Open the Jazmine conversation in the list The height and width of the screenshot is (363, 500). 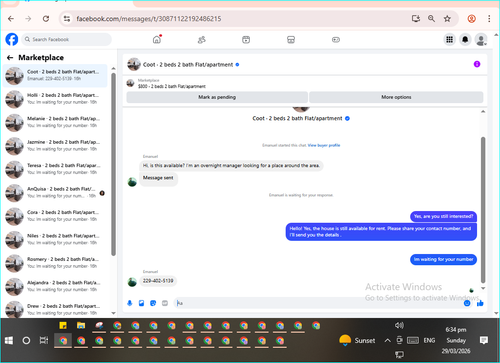[55, 146]
